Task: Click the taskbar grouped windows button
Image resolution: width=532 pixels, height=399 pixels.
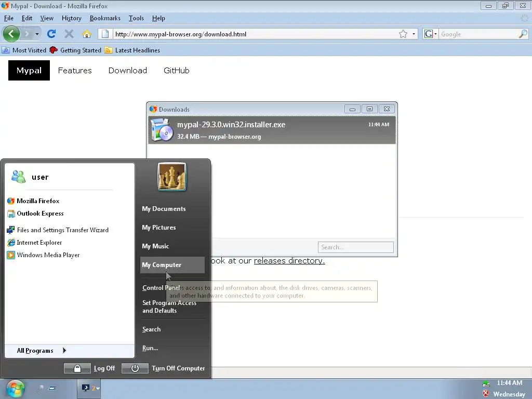Action: (x=89, y=388)
